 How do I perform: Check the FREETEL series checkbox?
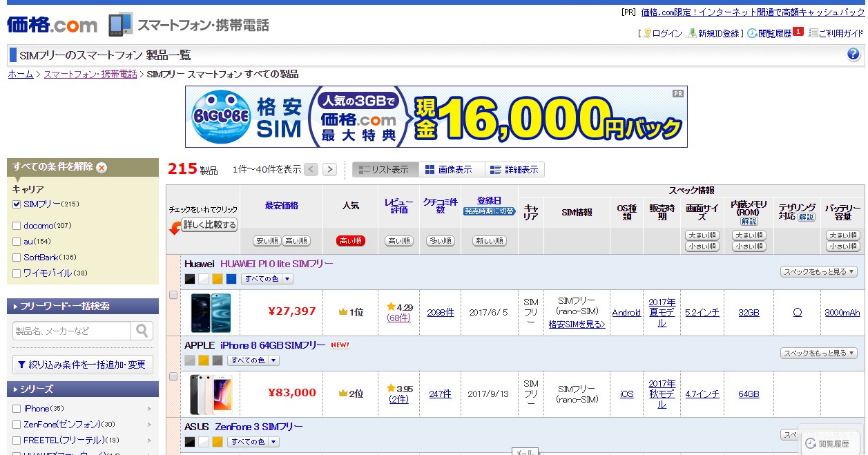coord(17,441)
